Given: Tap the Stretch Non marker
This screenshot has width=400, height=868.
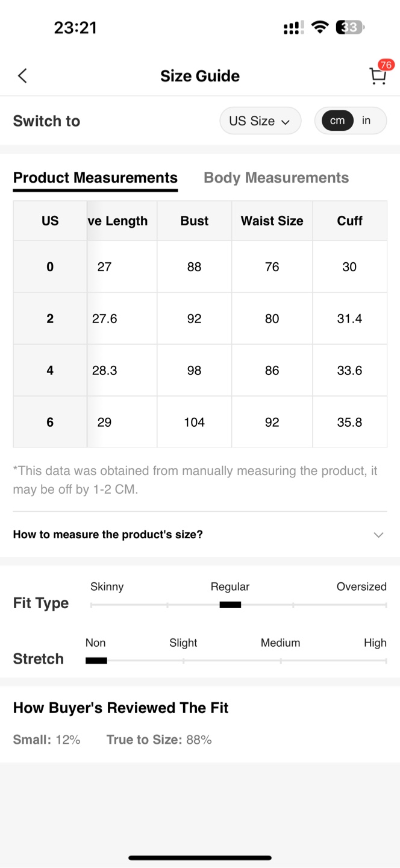Looking at the screenshot, I should pyautogui.click(x=96, y=661).
